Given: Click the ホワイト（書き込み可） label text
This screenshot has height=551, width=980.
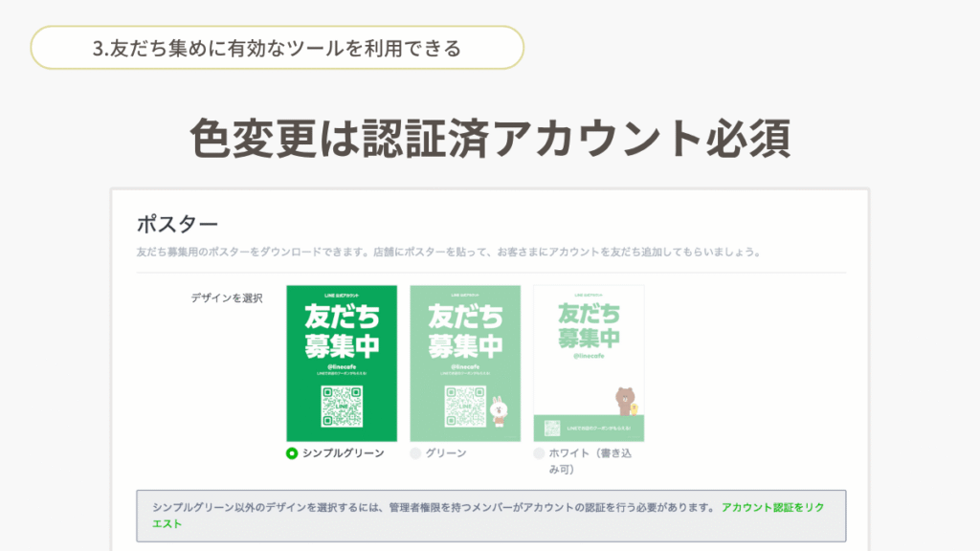Looking at the screenshot, I should point(590,461).
